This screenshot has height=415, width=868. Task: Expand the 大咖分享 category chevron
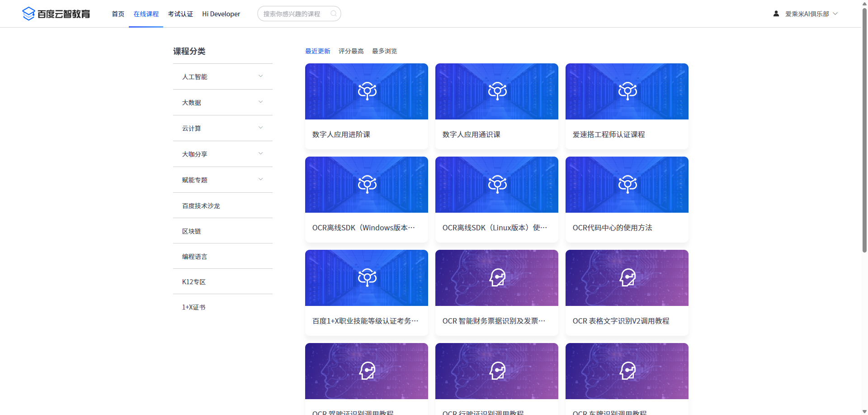coord(260,153)
